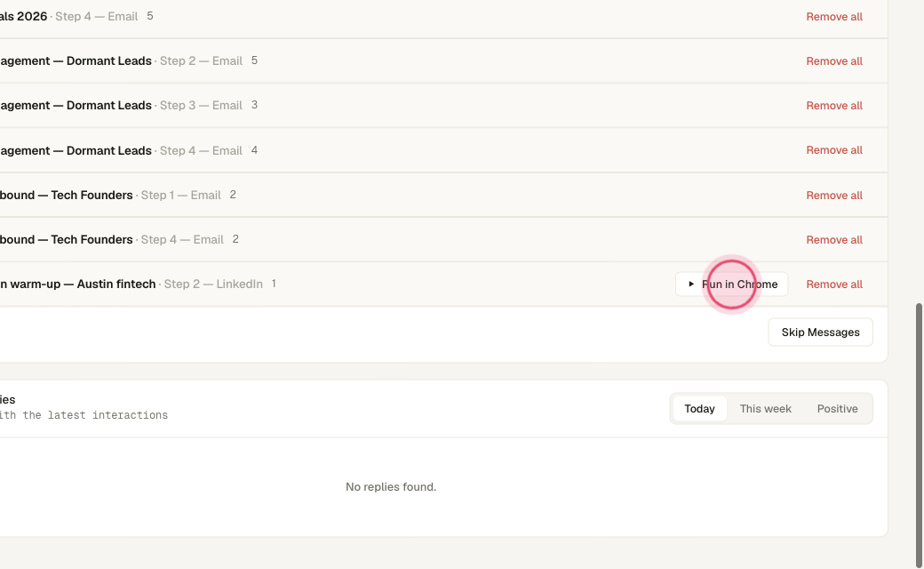Remove all for Austin fintech LinkedIn step
Viewport: 924px width, 569px height.
click(834, 284)
